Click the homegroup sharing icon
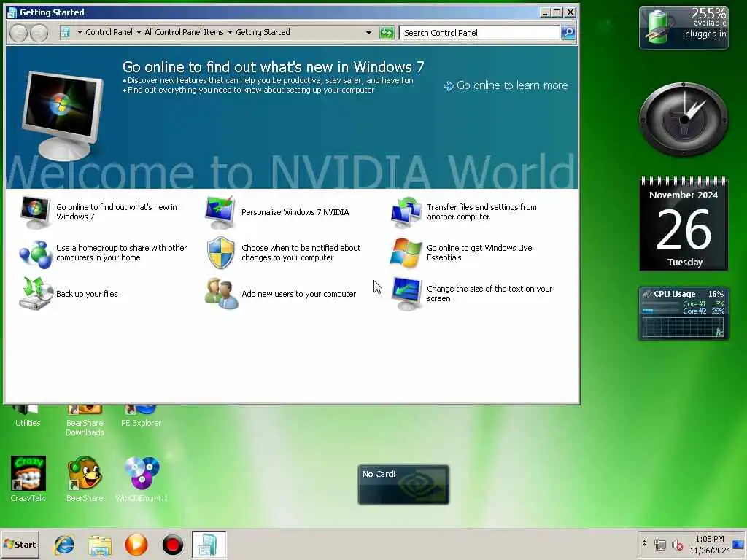 (x=35, y=253)
